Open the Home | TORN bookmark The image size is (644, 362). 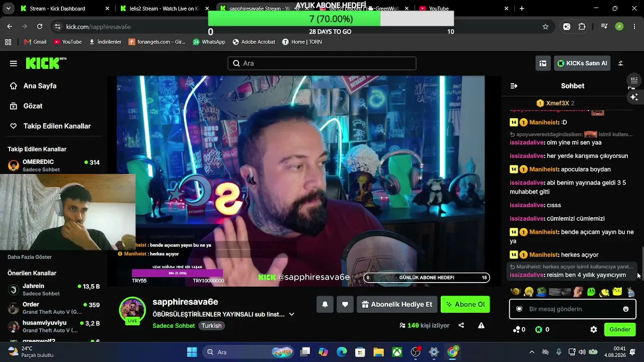pos(302,42)
